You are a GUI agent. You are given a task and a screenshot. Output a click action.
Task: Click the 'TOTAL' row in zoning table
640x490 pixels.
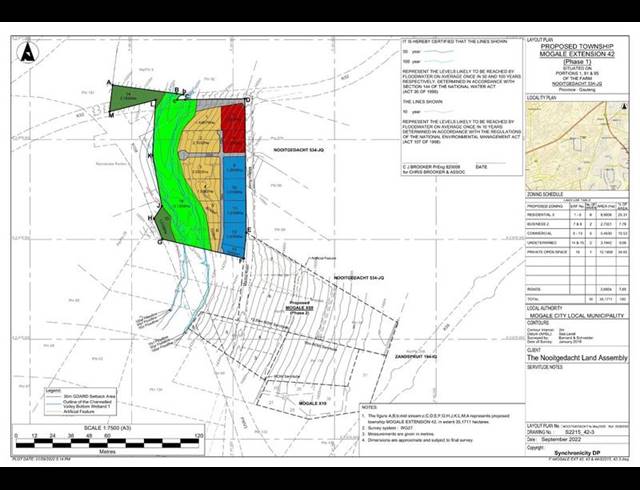577,299
